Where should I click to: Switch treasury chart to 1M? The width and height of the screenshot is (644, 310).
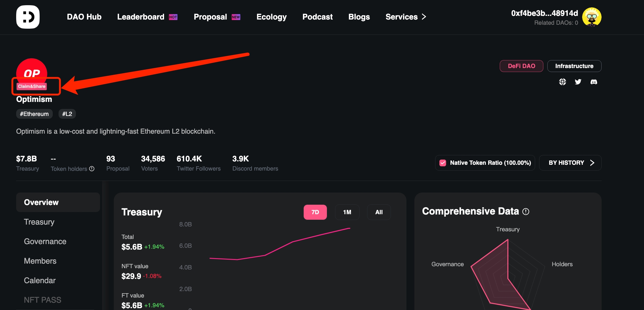(x=347, y=212)
